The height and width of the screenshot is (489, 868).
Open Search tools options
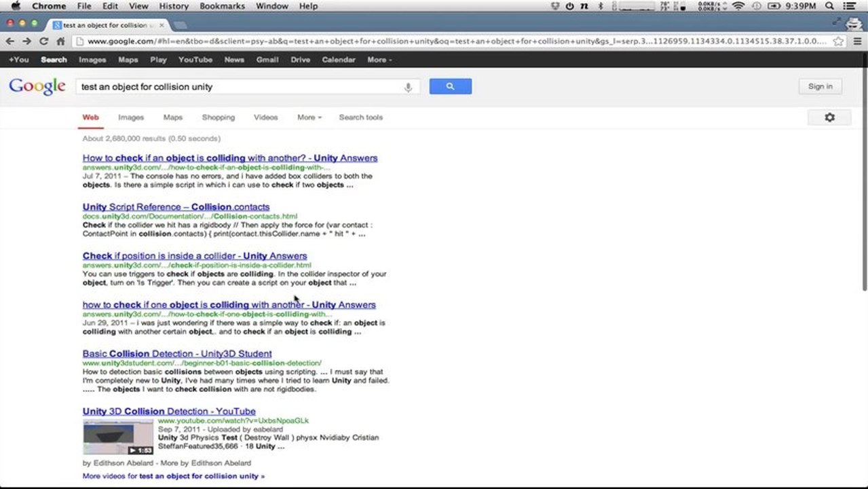360,117
